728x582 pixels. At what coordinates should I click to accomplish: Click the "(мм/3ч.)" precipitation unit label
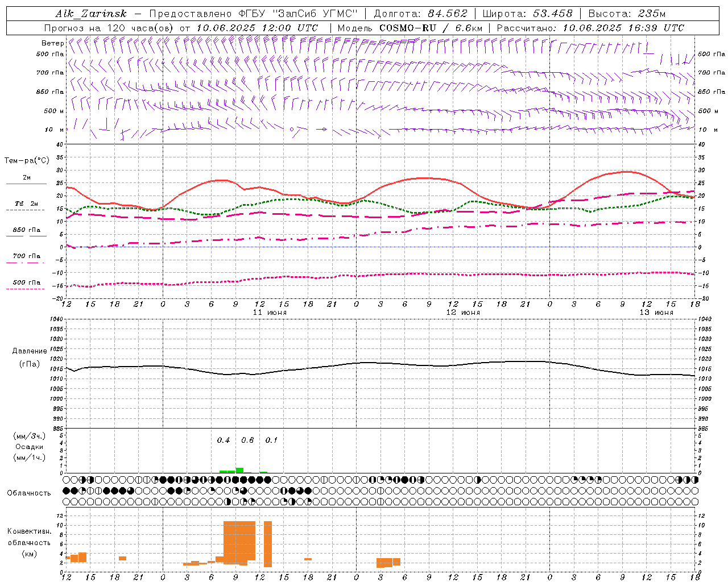click(x=29, y=436)
